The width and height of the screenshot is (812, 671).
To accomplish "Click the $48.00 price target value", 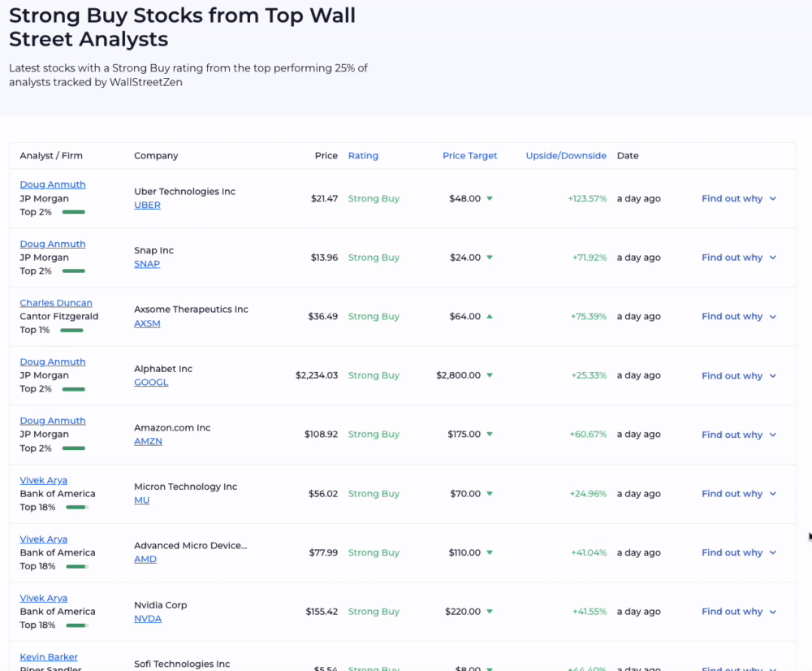I will click(465, 198).
